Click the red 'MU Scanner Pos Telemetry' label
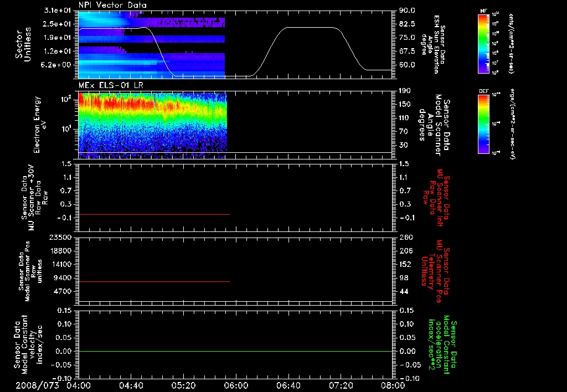Image resolution: width=567 pixels, height=392 pixels. coord(435,271)
